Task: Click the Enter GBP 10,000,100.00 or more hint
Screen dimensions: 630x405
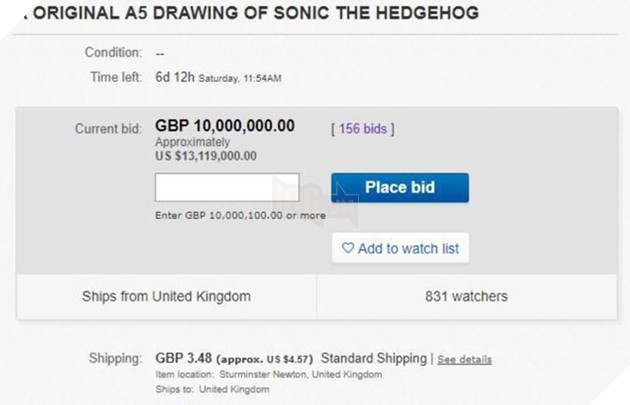Action: 240,215
